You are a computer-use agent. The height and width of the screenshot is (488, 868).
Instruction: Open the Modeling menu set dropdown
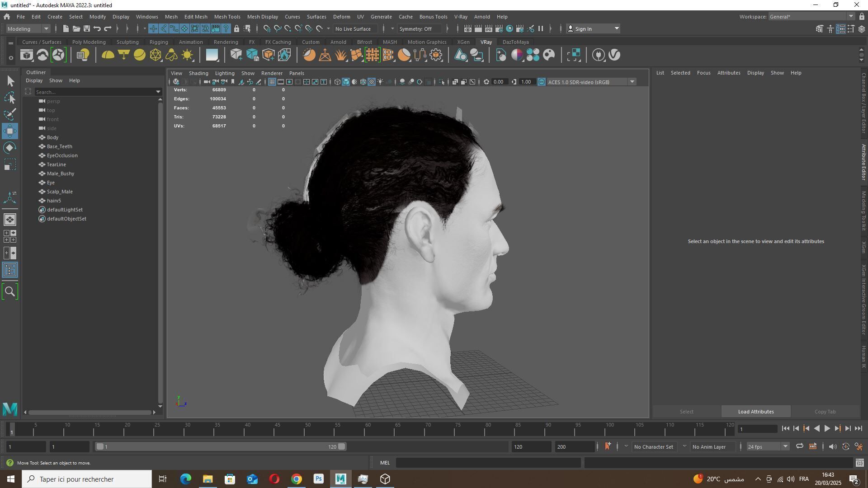coord(28,28)
